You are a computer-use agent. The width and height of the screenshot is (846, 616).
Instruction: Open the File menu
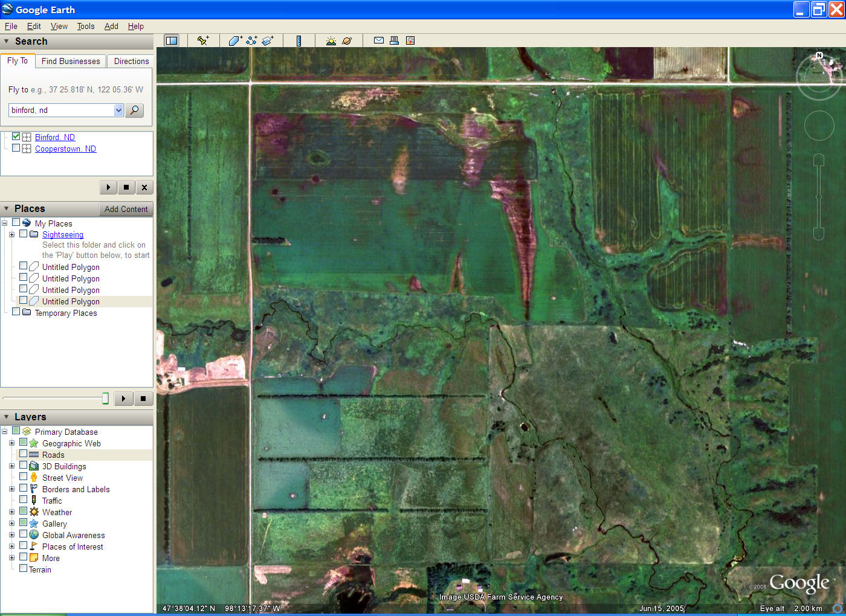tap(11, 26)
